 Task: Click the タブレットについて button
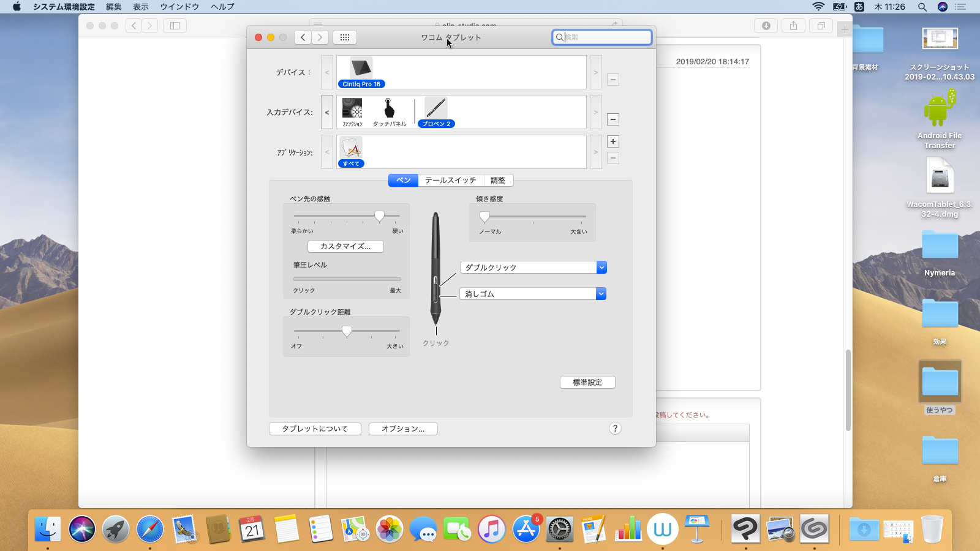[315, 429]
